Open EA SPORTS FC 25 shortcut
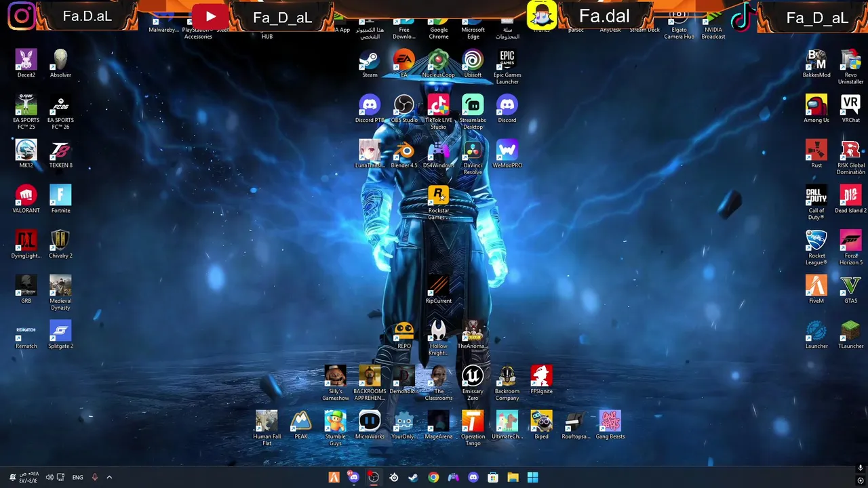 pyautogui.click(x=26, y=113)
